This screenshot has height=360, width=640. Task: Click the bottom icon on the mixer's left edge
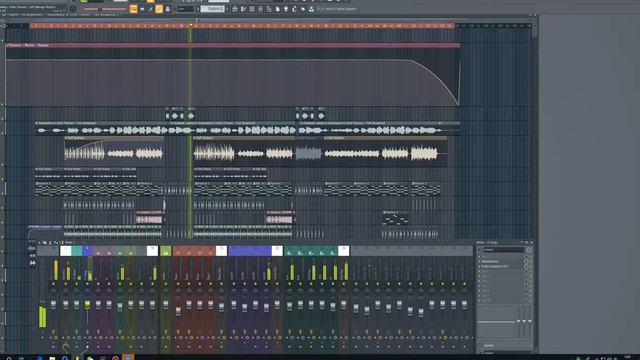tap(31, 263)
